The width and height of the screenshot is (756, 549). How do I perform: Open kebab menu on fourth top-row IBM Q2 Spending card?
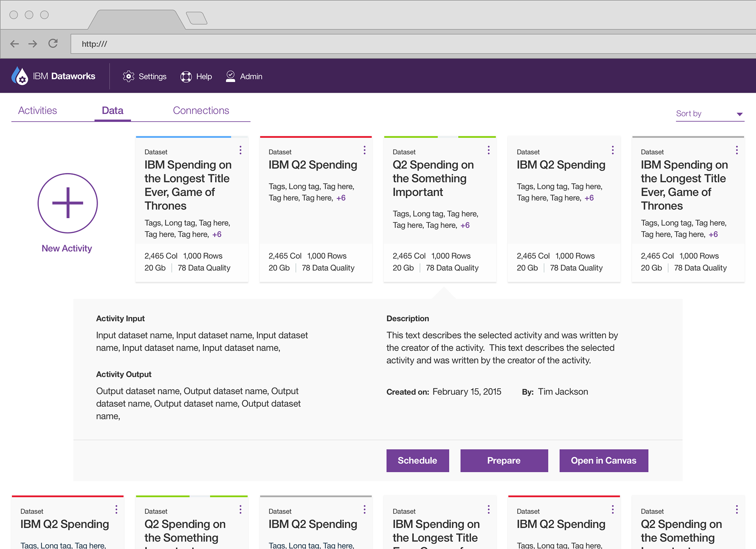point(613,150)
